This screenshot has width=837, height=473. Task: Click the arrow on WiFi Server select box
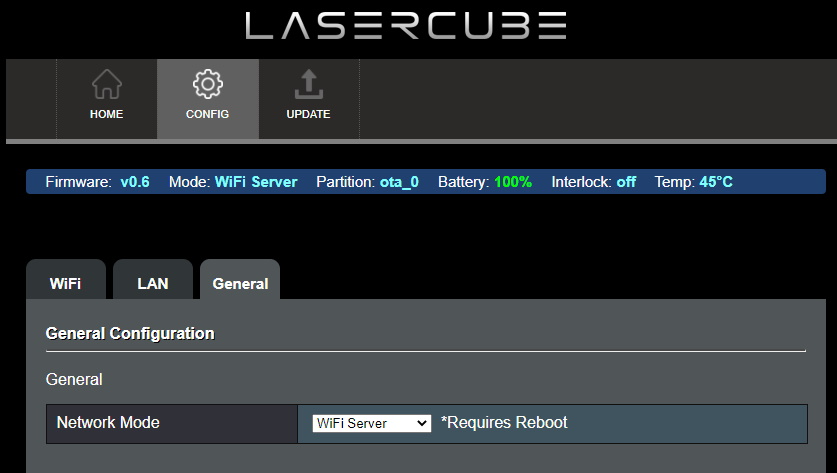point(422,423)
